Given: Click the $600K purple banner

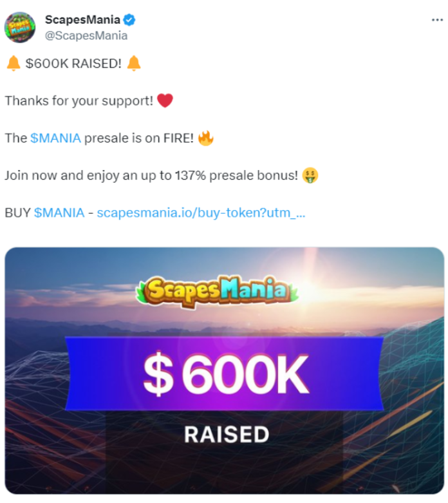Looking at the screenshot, I should coord(225,374).
